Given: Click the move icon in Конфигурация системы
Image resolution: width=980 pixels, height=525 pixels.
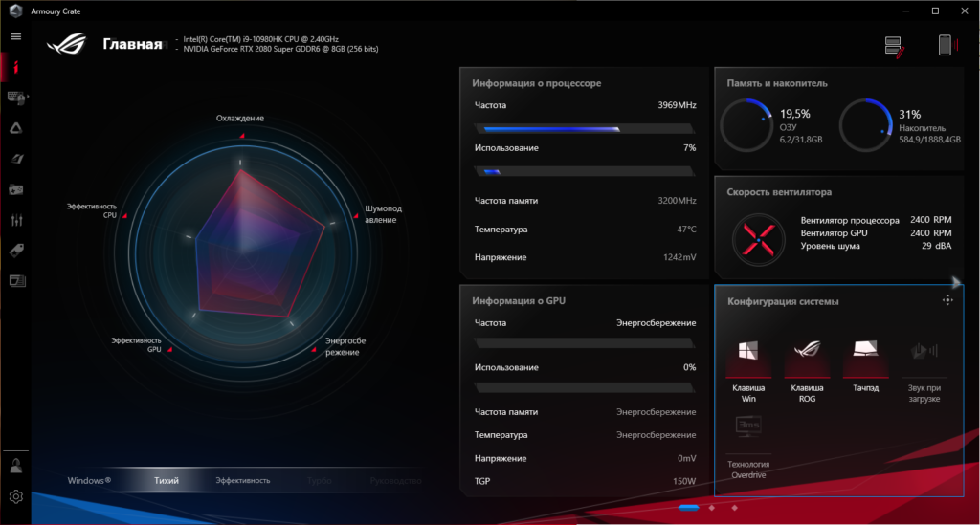Looking at the screenshot, I should pos(947,300).
